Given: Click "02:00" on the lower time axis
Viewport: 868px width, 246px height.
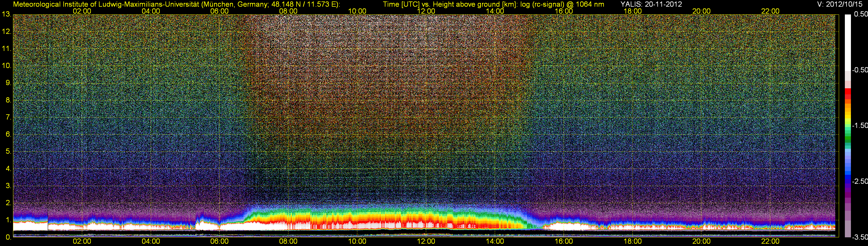Looking at the screenshot, I should coord(82,241).
